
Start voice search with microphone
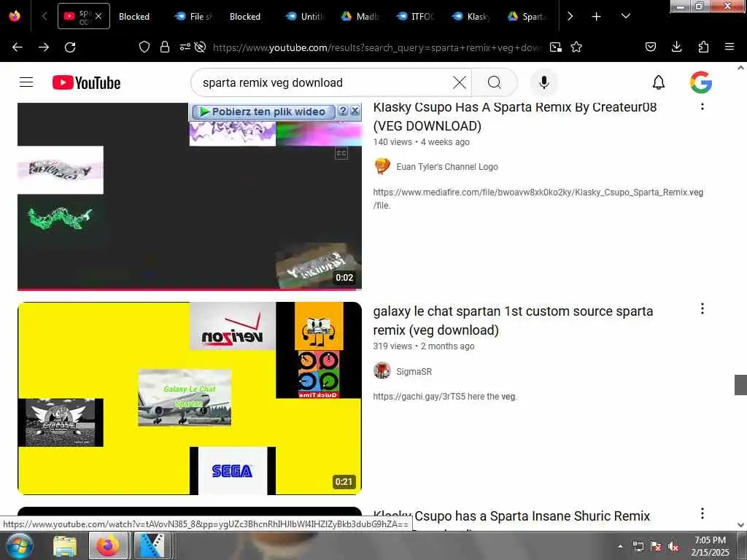point(543,83)
